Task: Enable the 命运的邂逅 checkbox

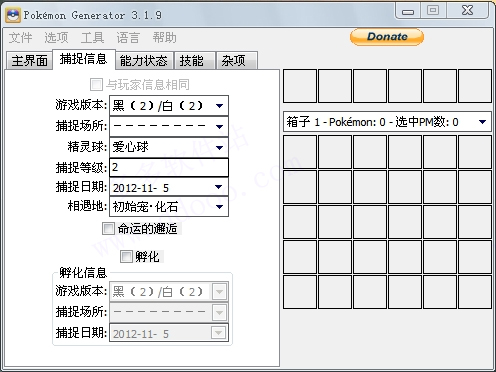Action: (108, 229)
